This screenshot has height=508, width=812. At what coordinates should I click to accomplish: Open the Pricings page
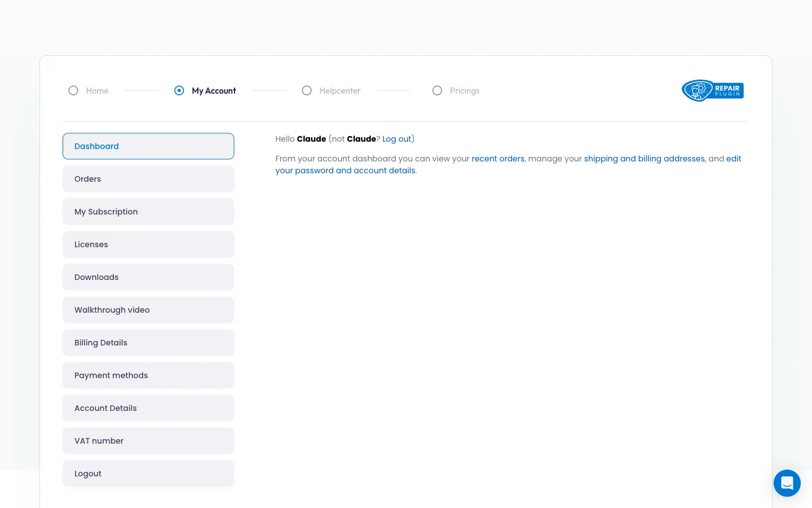click(465, 90)
